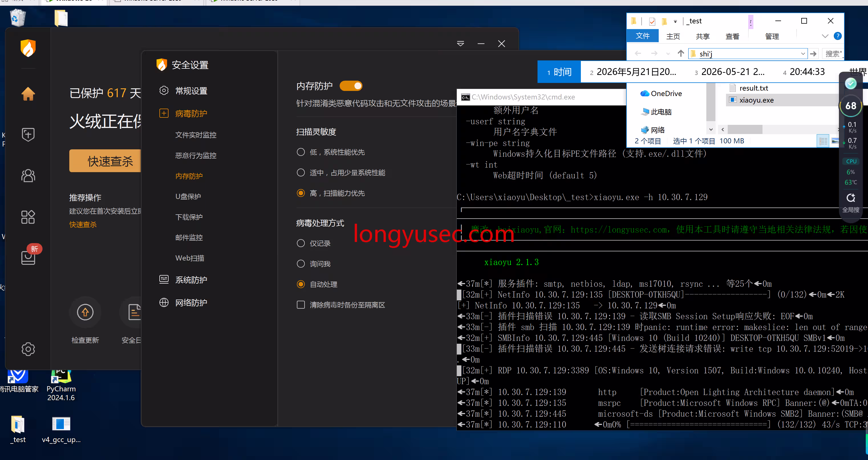The height and width of the screenshot is (460, 868).
Task: Open the Huorong home page icon
Action: [28, 93]
